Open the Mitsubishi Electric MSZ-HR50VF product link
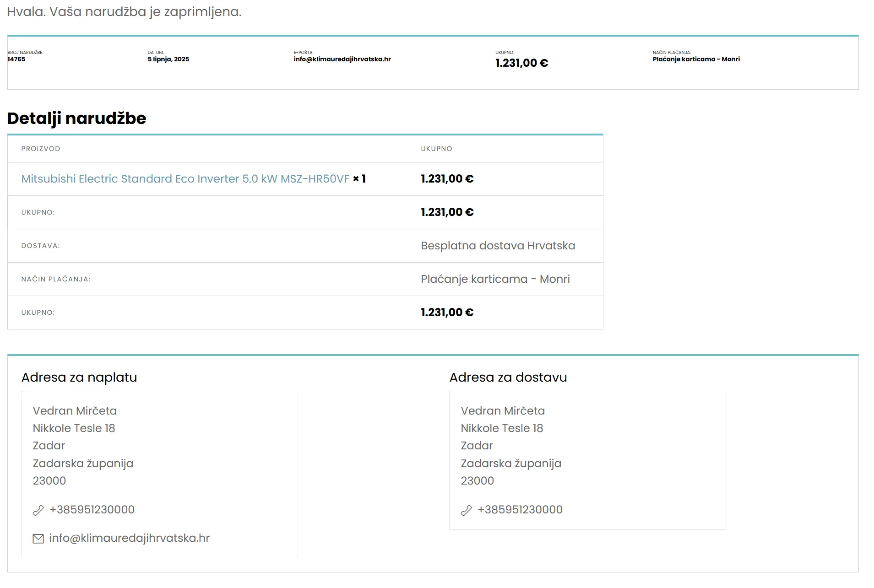874x588 pixels. click(x=185, y=179)
